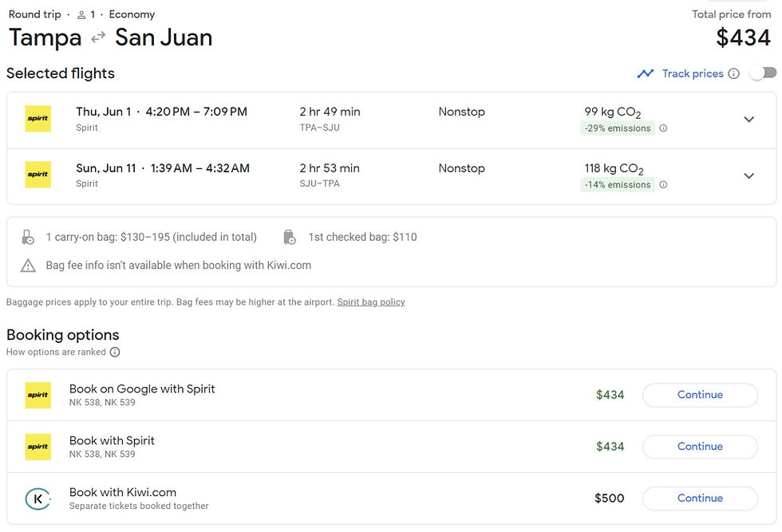Screen dimensions: 782x532
Task: Click '1st checked bag: $110' text
Action: click(x=362, y=238)
